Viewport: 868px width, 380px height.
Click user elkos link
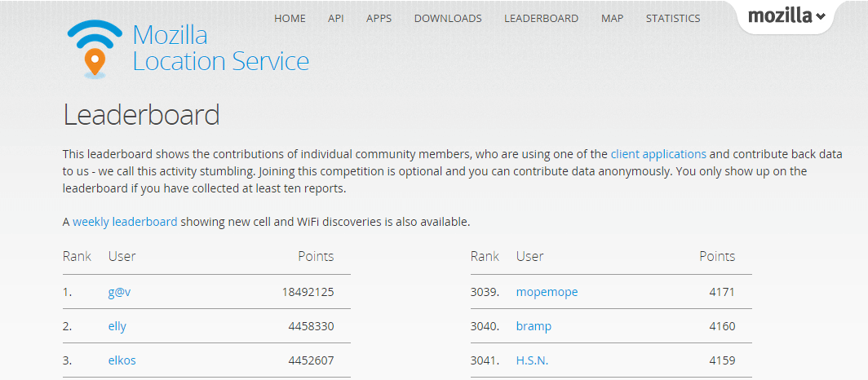[x=122, y=360]
